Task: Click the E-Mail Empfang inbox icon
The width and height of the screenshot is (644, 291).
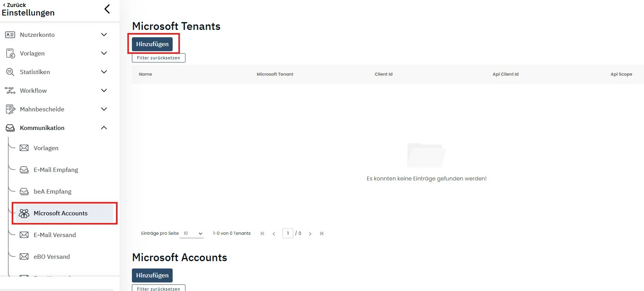Action: tap(24, 170)
